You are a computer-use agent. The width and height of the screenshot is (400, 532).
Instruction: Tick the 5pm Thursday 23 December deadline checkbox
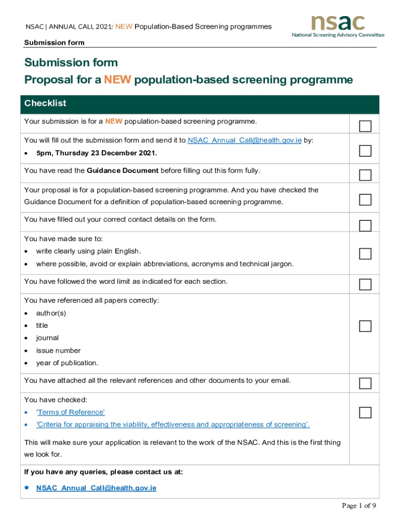[x=366, y=151]
